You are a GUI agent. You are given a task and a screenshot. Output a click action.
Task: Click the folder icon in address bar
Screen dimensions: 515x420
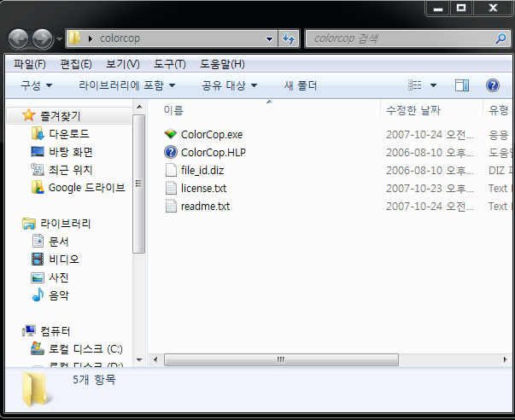[x=74, y=38]
